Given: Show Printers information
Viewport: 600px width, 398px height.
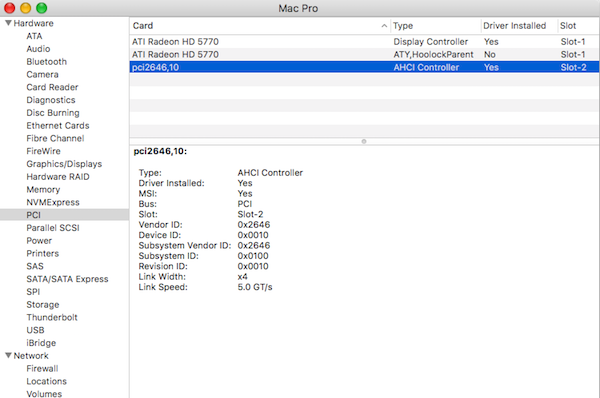Looking at the screenshot, I should coord(42,253).
